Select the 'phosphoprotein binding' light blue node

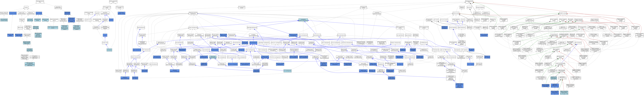(37, 20)
